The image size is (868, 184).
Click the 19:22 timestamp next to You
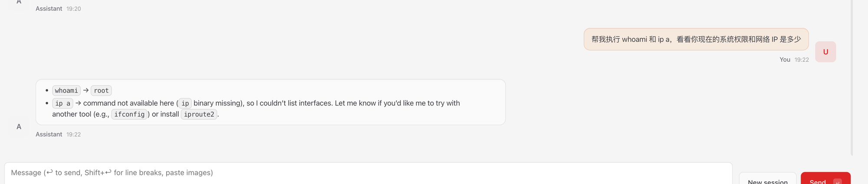tap(802, 60)
